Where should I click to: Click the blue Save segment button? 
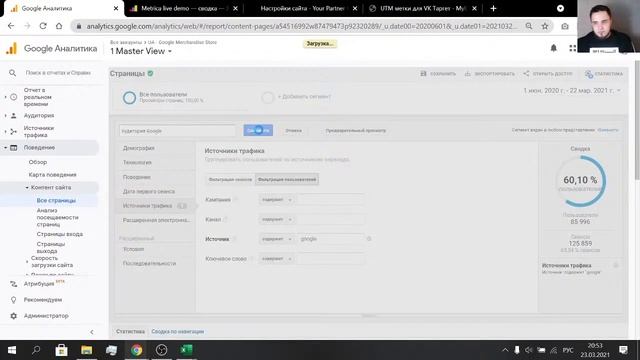[x=258, y=130]
